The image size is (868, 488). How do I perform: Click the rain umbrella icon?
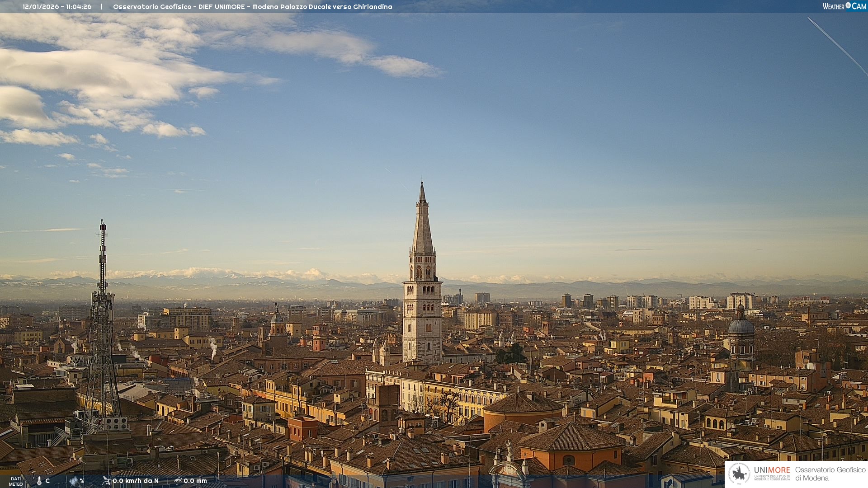(x=178, y=481)
